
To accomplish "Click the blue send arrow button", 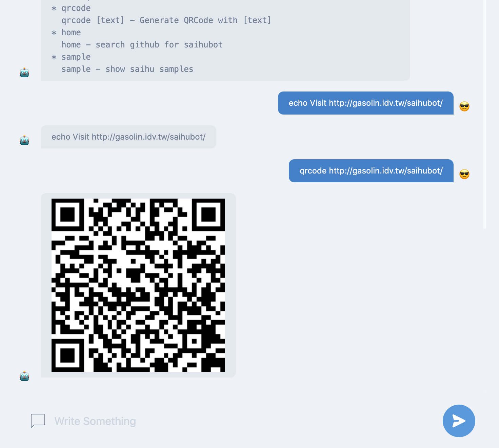I will pos(459,421).
